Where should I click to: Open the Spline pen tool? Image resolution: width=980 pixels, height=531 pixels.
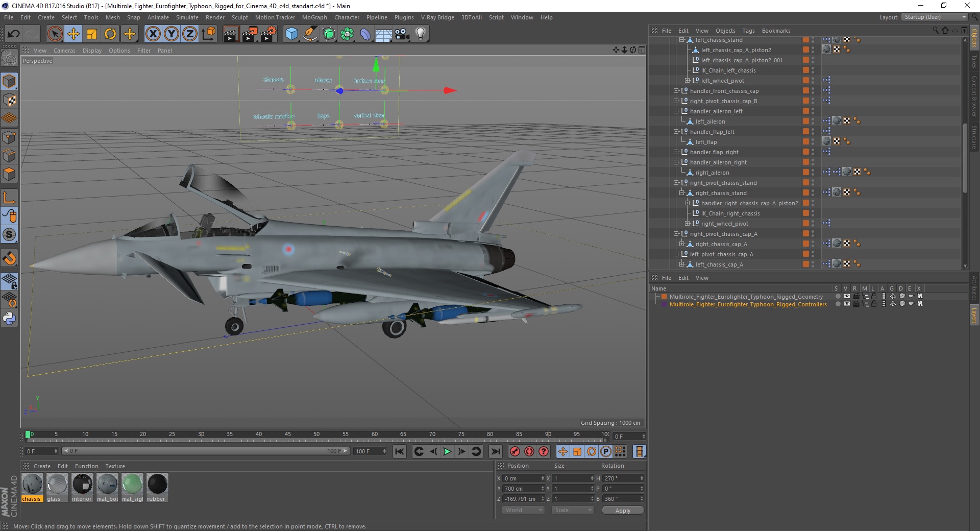coord(310,34)
